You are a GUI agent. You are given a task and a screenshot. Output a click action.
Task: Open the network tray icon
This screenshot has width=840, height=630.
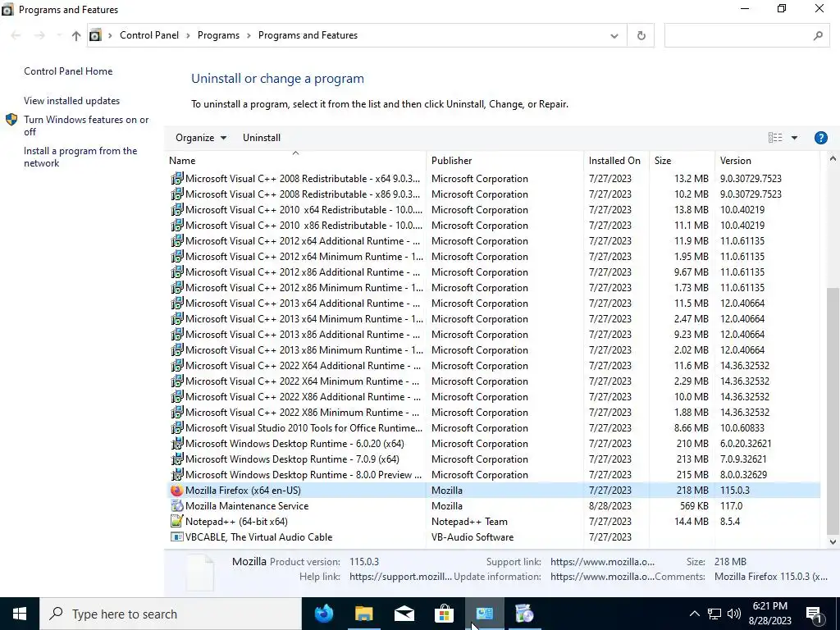click(714, 614)
